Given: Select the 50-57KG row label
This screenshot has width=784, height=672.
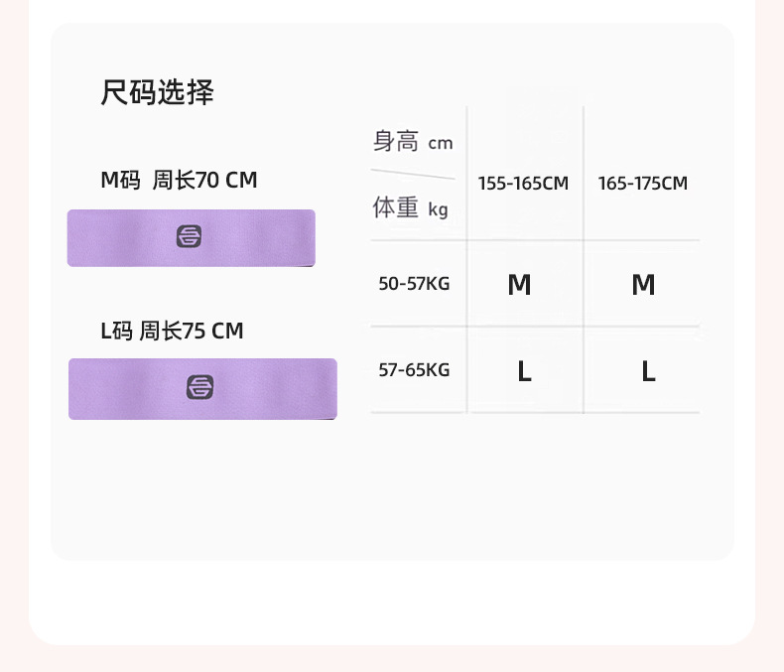Looking at the screenshot, I should pyautogui.click(x=414, y=284).
